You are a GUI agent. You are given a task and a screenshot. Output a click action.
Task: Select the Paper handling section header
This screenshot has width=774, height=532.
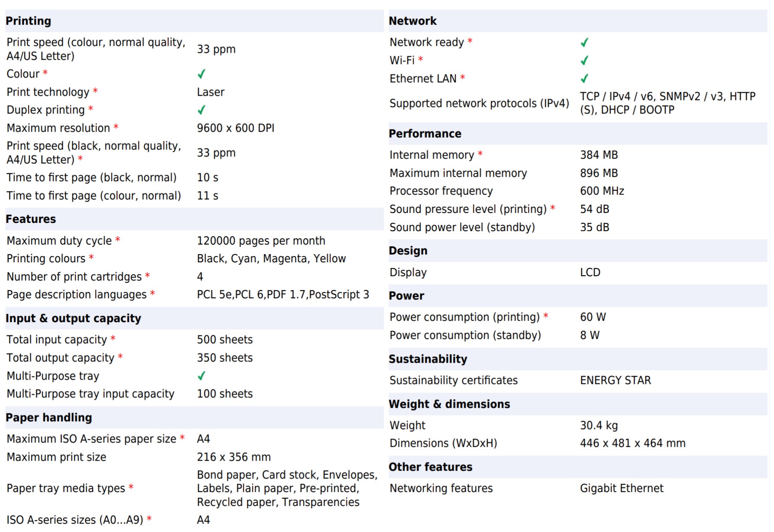point(49,417)
